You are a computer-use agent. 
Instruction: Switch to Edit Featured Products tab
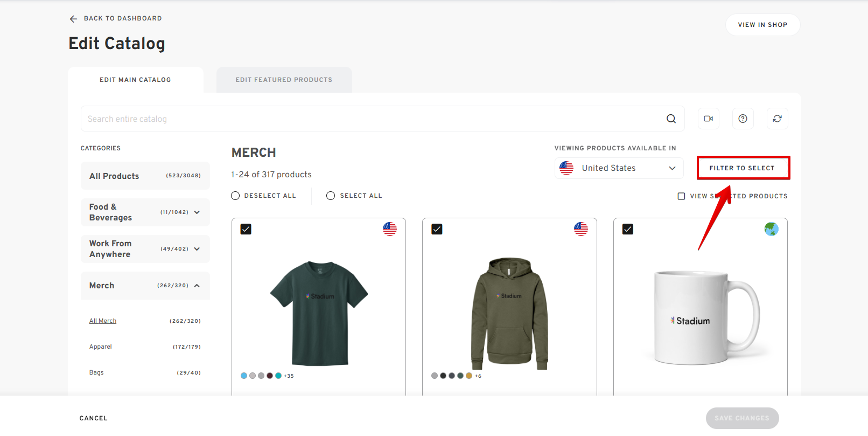click(x=284, y=80)
